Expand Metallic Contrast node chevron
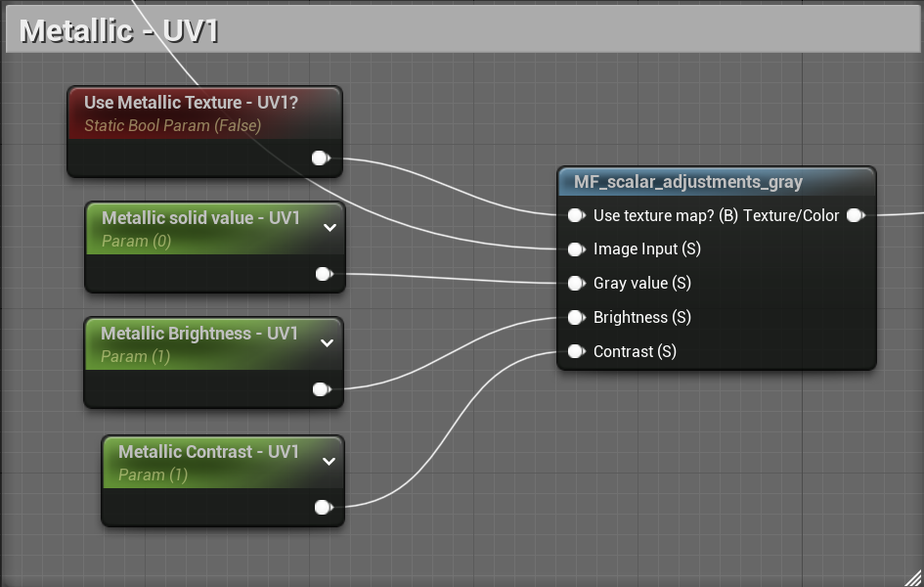 pos(329,462)
